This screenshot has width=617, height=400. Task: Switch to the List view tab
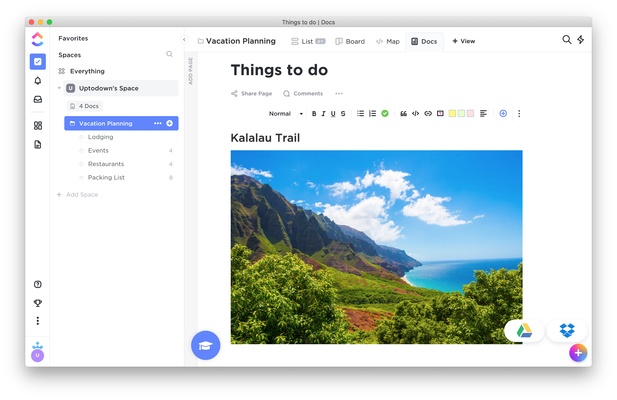tap(308, 41)
